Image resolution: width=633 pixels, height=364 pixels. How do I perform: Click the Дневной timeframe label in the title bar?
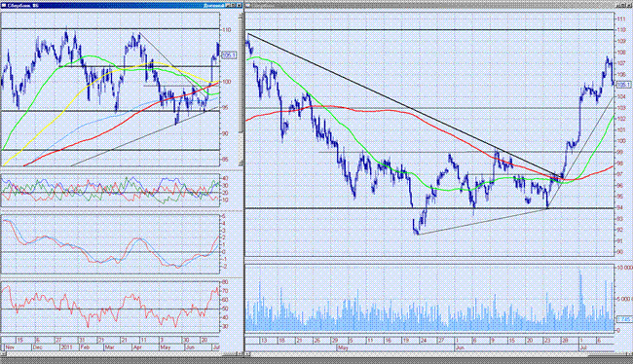click(x=214, y=5)
